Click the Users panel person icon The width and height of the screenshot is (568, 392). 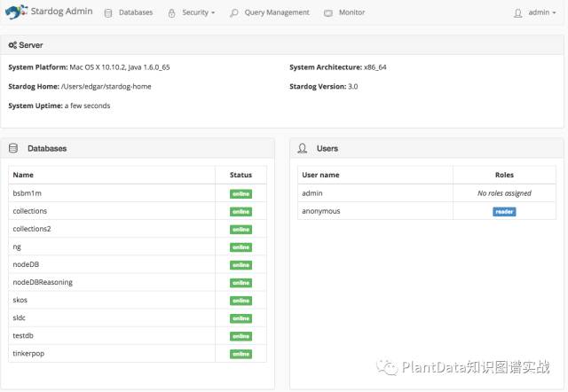(303, 148)
